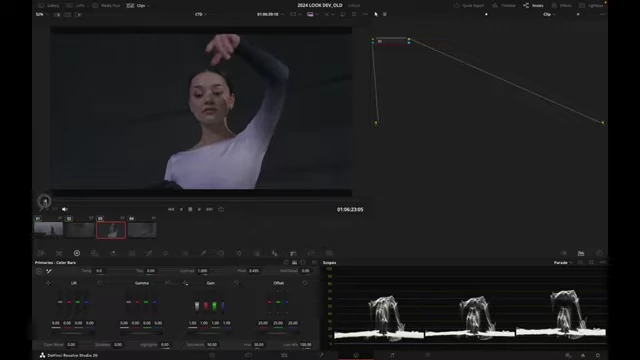The image size is (640, 360).
Task: Toggle the Lightbox view button
Action: tap(591, 6)
